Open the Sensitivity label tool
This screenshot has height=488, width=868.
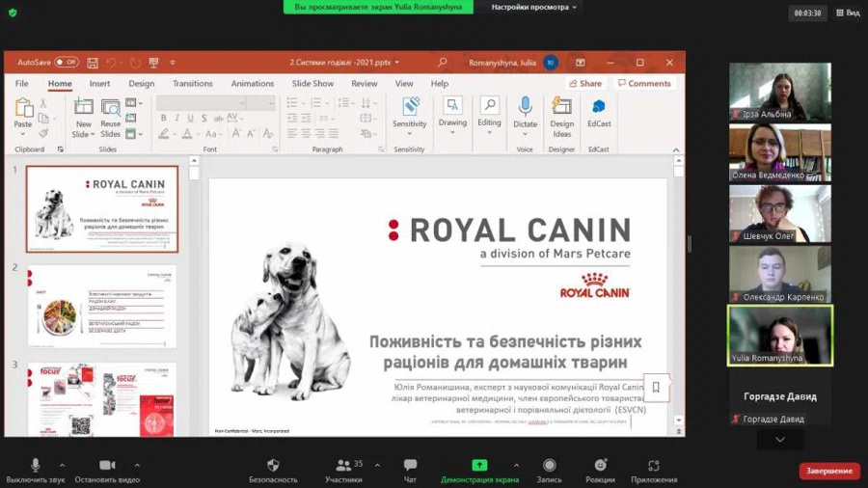pyautogui.click(x=410, y=115)
